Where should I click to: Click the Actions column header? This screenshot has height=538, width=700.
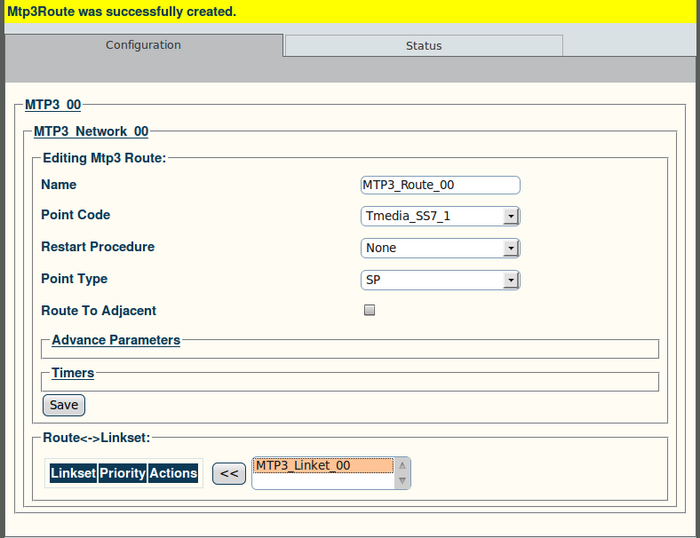(x=173, y=473)
